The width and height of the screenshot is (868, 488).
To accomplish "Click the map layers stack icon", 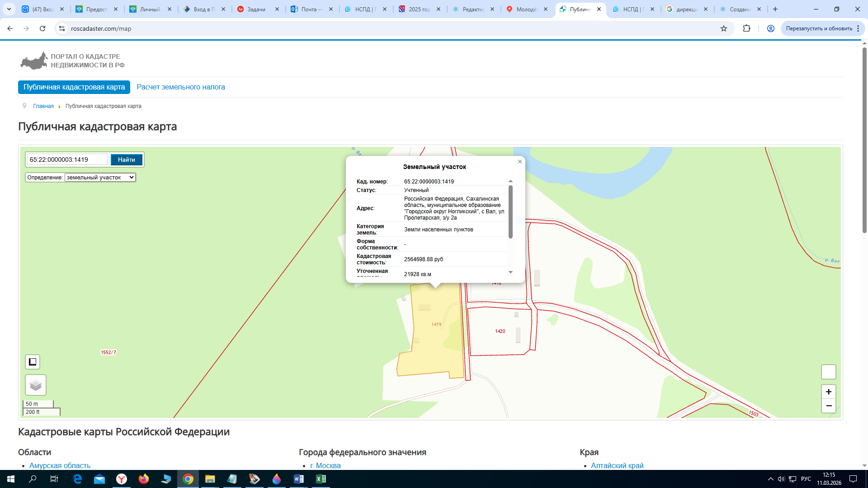I will 36,385.
